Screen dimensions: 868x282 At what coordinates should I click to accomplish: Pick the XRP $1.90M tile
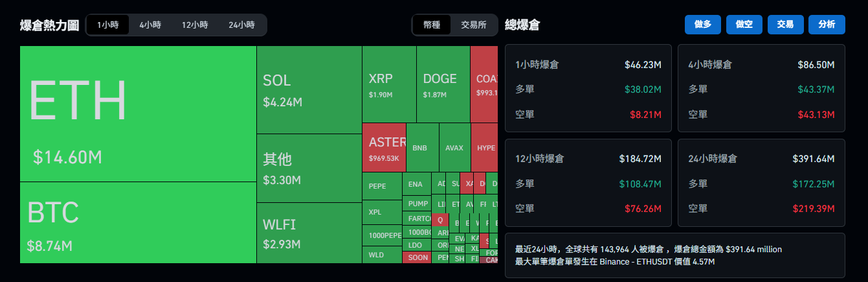(x=388, y=84)
